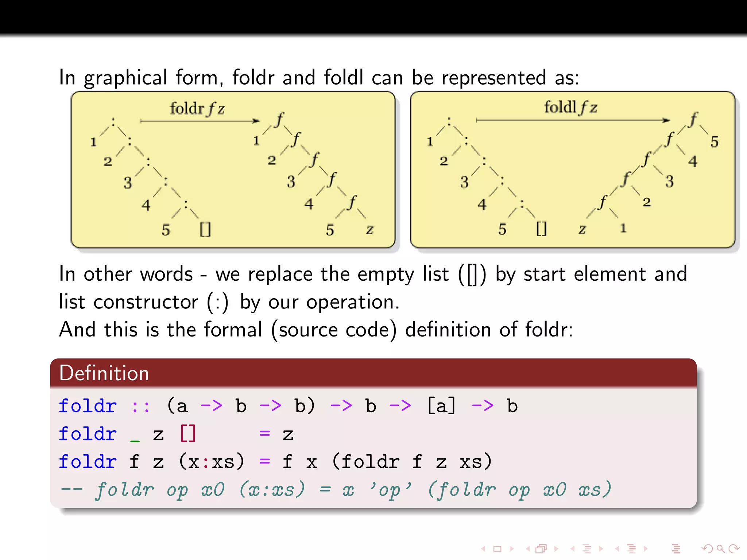The height and width of the screenshot is (560, 747).
Task: Click the magnifier search icon
Action: [721, 548]
